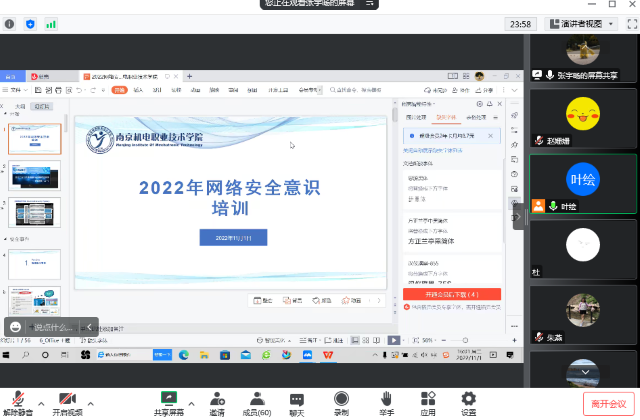Open the participants list (成员)

click(257, 397)
